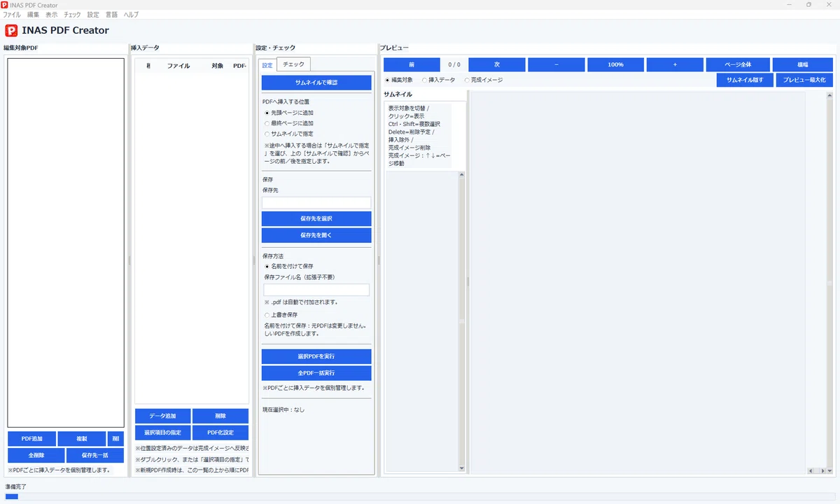Screen dimensions: 840x504
Task: Click the 選択項目の指定 button
Action: (162, 433)
